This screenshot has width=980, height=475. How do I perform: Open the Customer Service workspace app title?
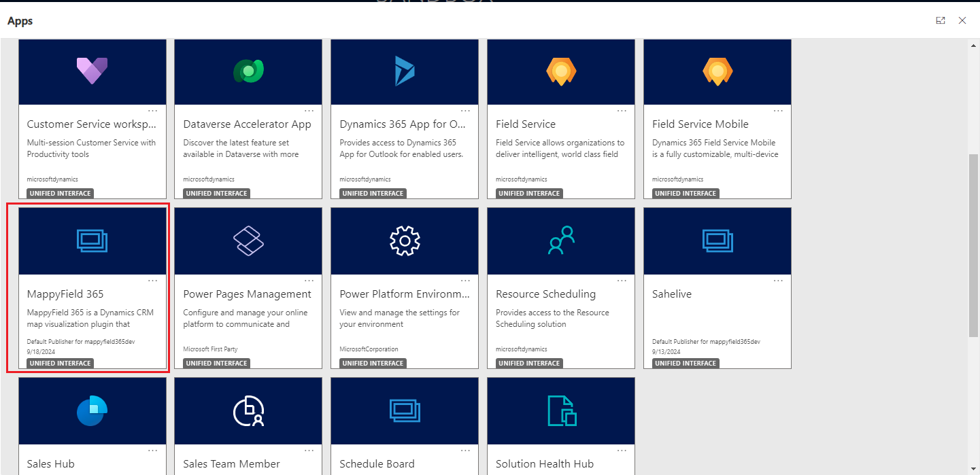click(x=92, y=124)
